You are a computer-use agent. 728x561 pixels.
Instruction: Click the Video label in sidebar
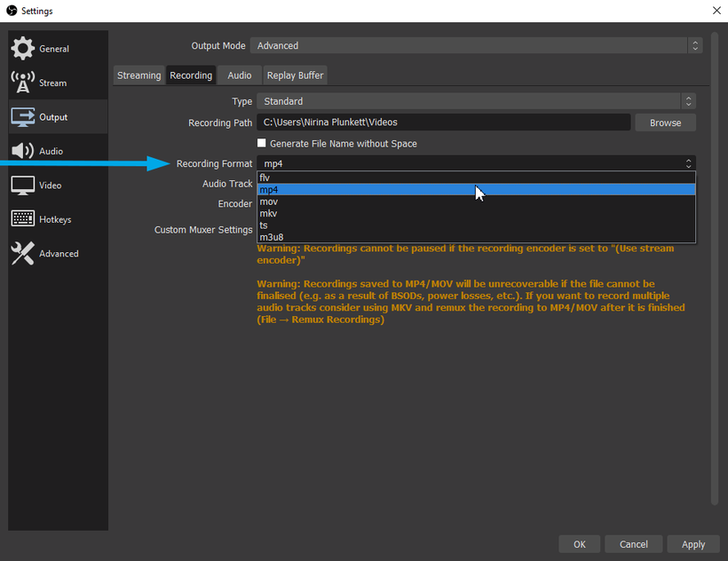50,186
